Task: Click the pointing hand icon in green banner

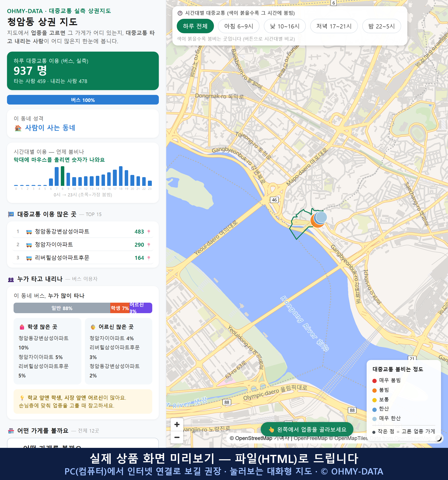Action: click(x=271, y=429)
